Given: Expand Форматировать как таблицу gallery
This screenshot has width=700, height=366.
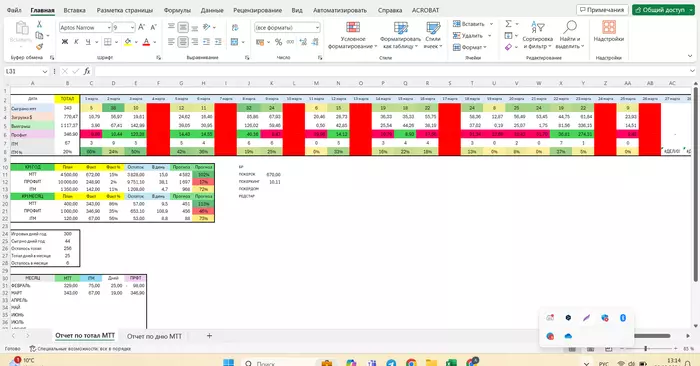Looking at the screenshot, I should [x=400, y=35].
